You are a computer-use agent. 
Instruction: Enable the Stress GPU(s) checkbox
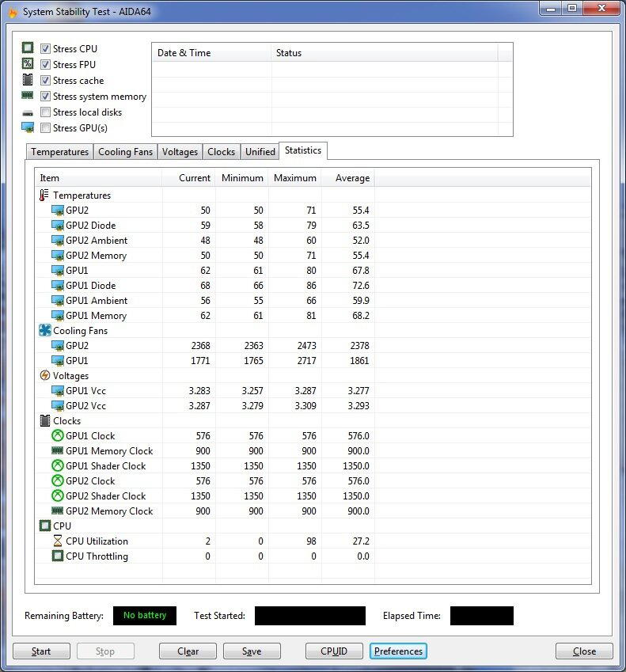coord(45,127)
